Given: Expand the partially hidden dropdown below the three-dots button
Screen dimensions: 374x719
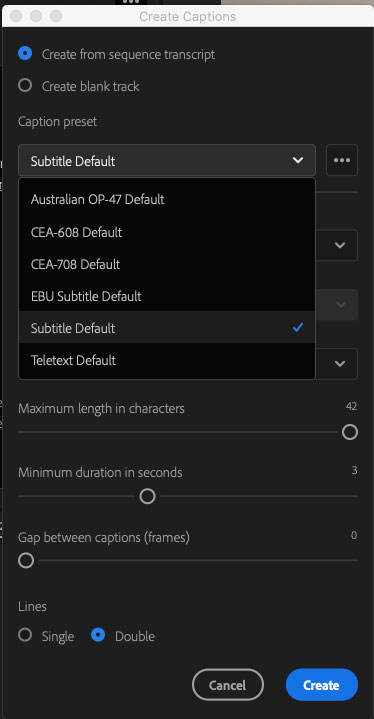Looking at the screenshot, I should (340, 245).
